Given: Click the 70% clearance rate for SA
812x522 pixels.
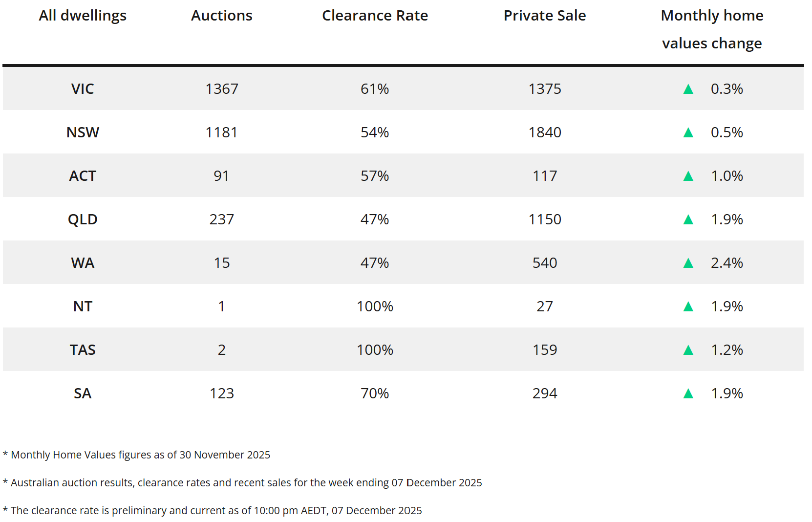Looking at the screenshot, I should click(x=375, y=393).
